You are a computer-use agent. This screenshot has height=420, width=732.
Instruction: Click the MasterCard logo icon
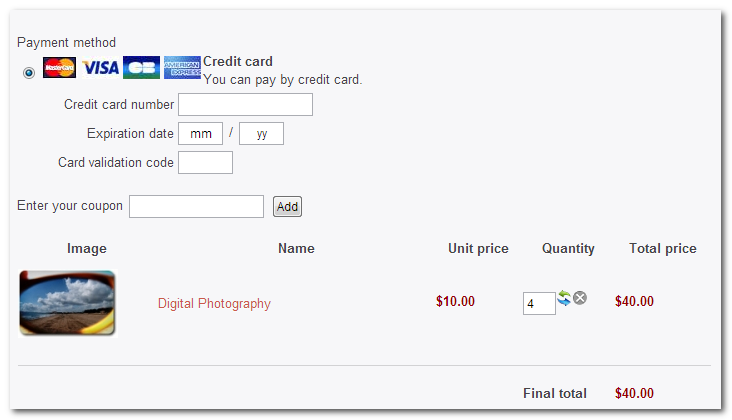[x=60, y=67]
